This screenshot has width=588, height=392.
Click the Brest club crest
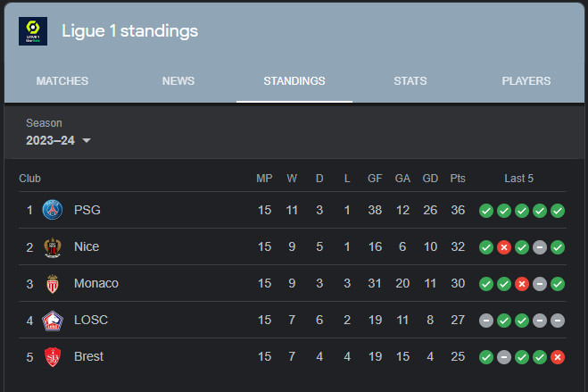[53, 357]
